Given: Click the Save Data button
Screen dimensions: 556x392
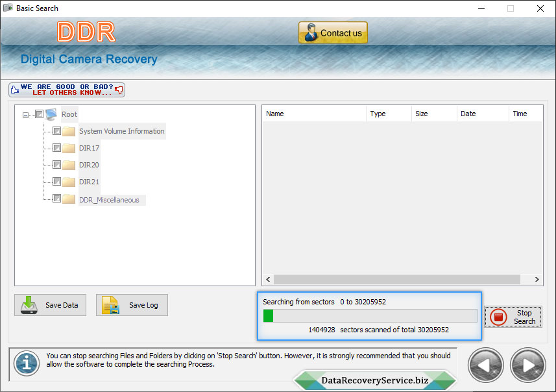Looking at the screenshot, I should click(51, 305).
